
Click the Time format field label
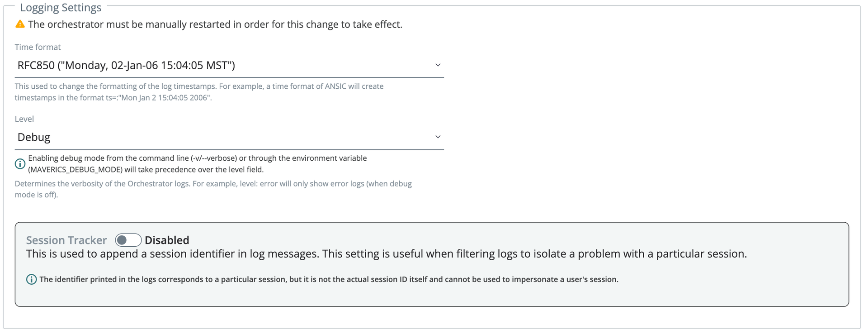point(38,47)
